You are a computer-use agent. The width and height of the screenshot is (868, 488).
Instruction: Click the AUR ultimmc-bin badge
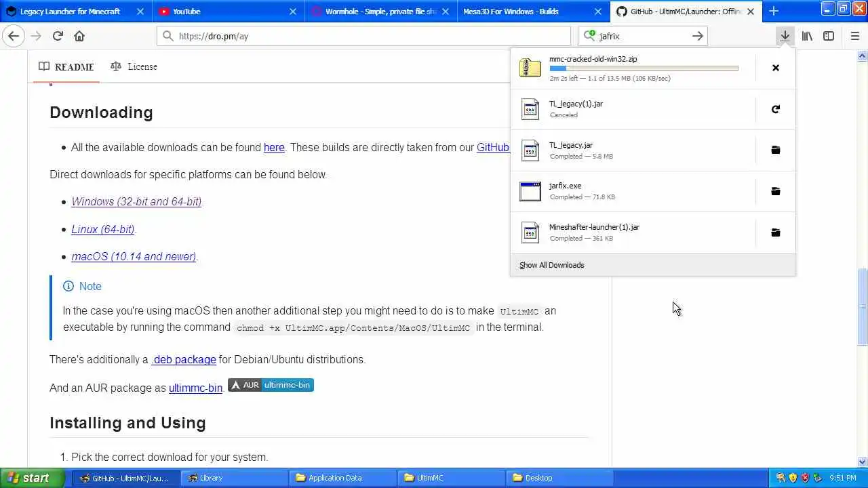click(x=271, y=385)
